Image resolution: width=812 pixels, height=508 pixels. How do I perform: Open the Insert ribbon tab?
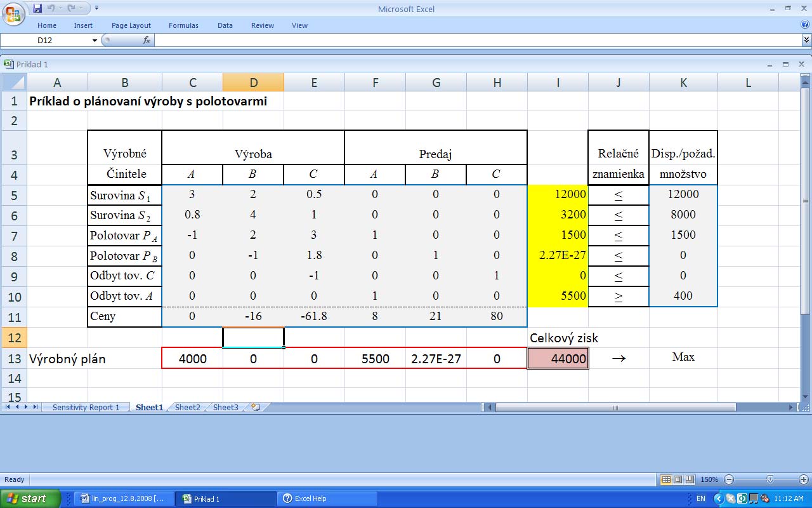point(83,25)
